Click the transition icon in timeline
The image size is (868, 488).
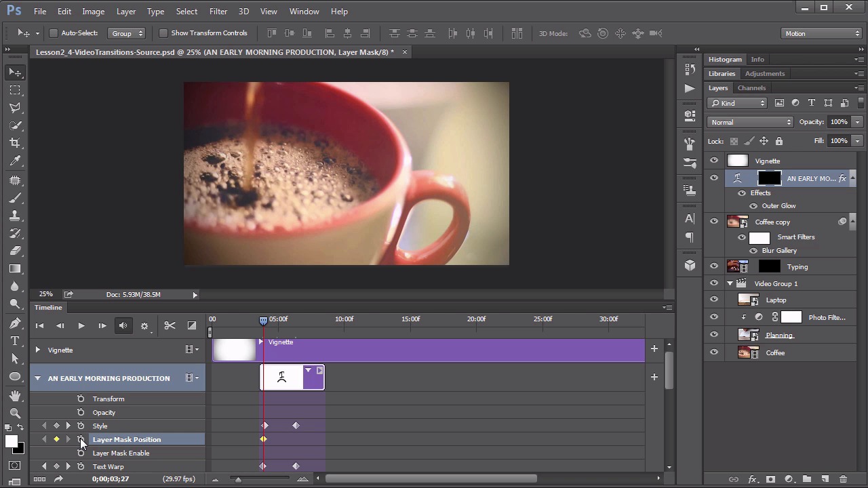(x=192, y=326)
